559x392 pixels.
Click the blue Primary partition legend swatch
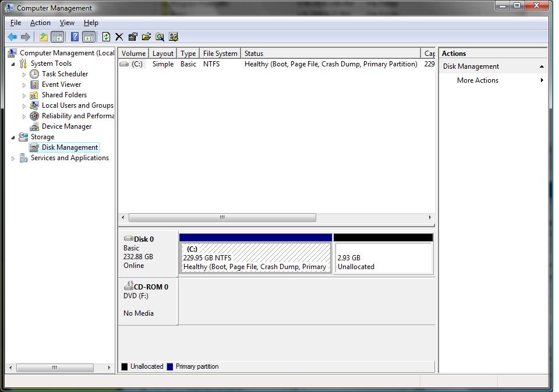(170, 367)
